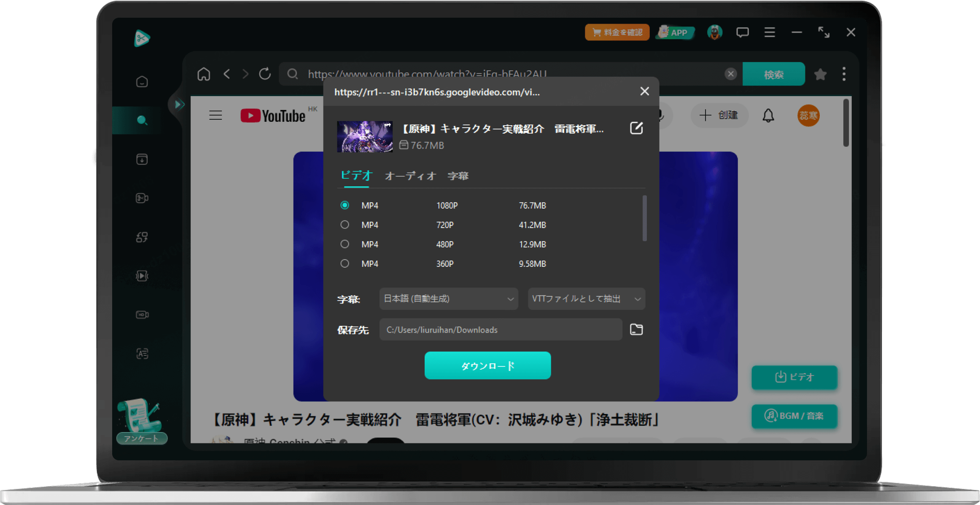The height and width of the screenshot is (505, 980).
Task: Select the MP4 720P 41.2MB quality option
Action: (x=345, y=225)
